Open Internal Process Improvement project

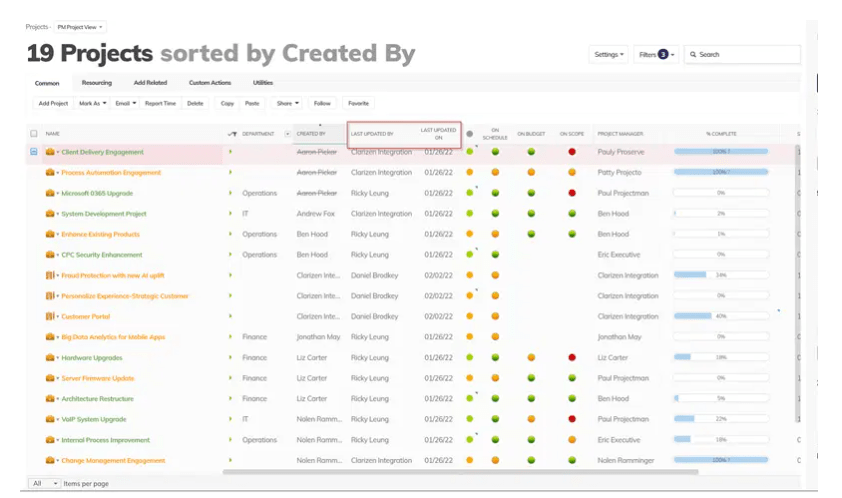point(106,440)
